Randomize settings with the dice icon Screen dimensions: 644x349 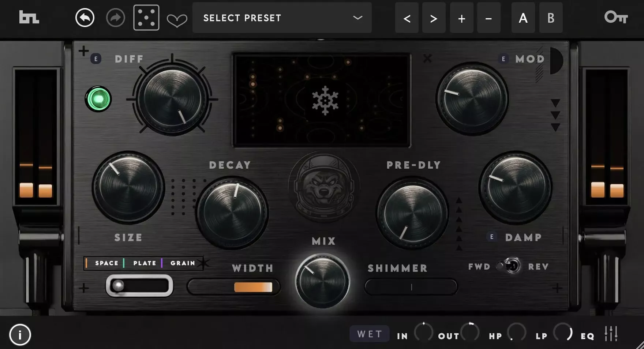click(146, 18)
